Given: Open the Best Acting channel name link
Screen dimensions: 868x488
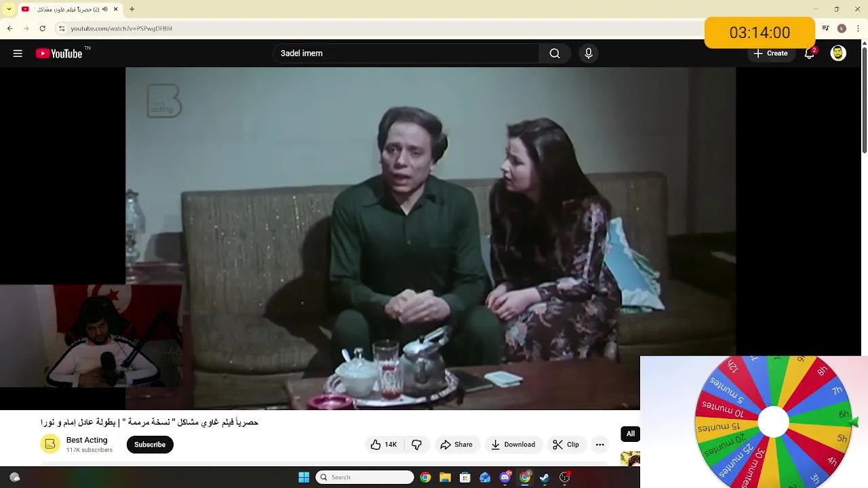Looking at the screenshot, I should coord(87,440).
